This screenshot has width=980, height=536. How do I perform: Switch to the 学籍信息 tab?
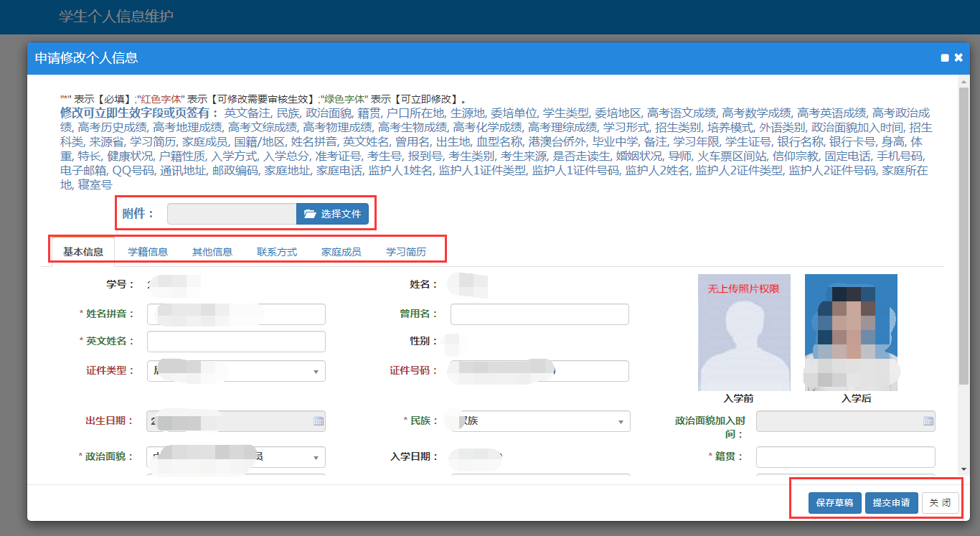148,252
